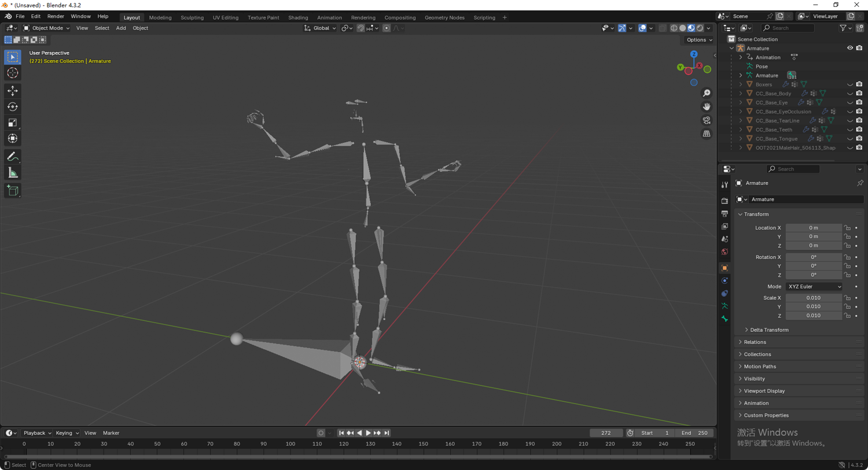Click the new collection icon in the outliner
Viewport: 868px width, 470px height.
tap(859, 28)
